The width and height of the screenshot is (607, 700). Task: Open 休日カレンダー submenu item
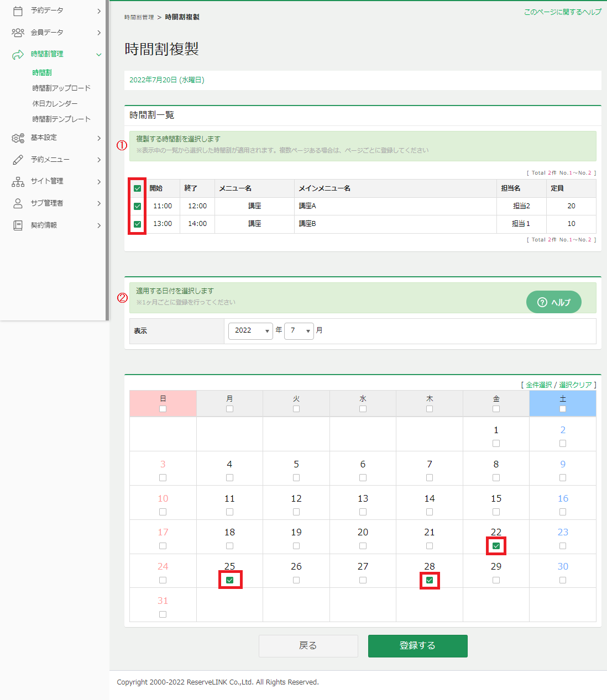point(55,104)
